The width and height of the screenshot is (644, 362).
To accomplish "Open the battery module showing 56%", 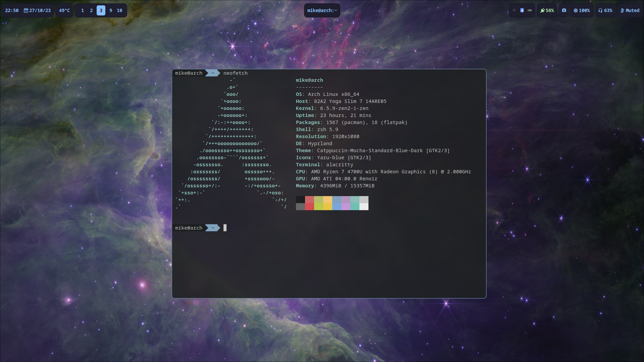I will [547, 10].
